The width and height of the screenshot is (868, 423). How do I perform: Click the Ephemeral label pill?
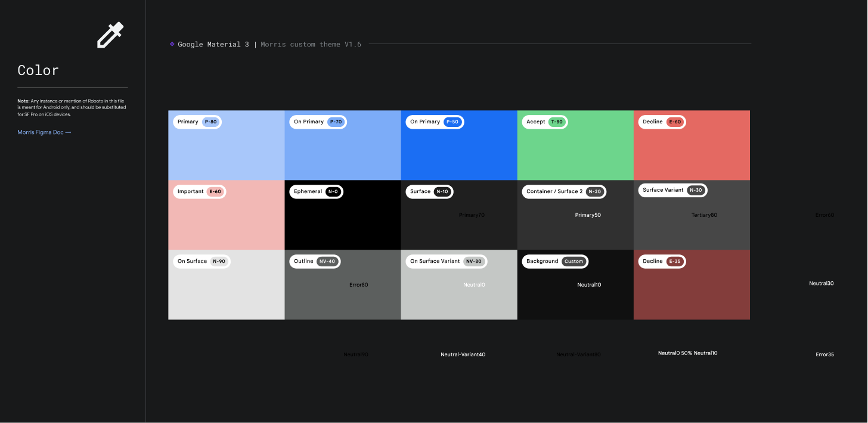pyautogui.click(x=317, y=192)
